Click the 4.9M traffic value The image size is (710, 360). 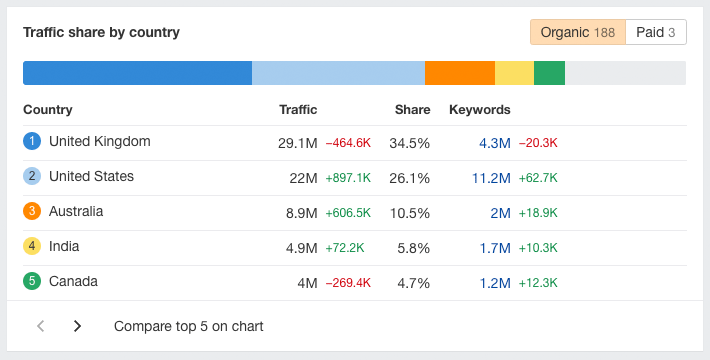[x=302, y=248]
